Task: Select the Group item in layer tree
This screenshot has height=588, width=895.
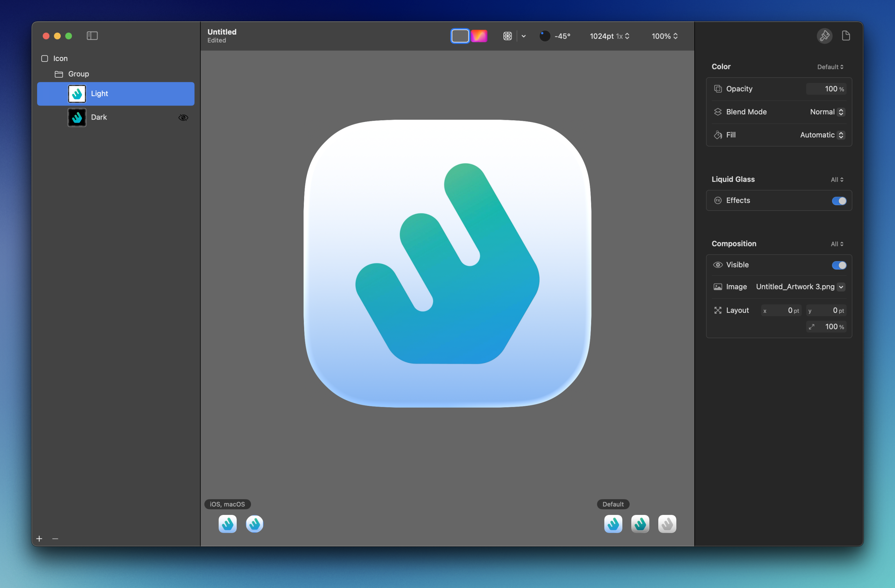Action: click(x=79, y=74)
